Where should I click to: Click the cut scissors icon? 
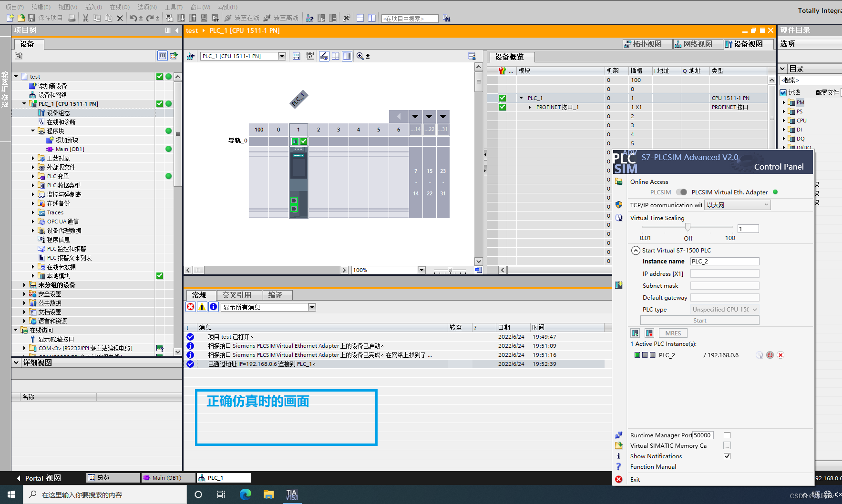coord(85,18)
